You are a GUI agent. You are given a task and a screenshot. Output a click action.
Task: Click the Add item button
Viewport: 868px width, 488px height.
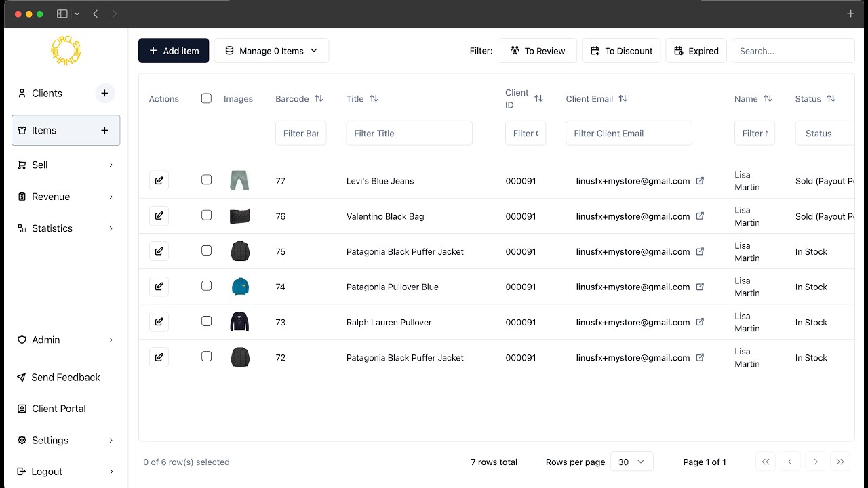point(174,51)
